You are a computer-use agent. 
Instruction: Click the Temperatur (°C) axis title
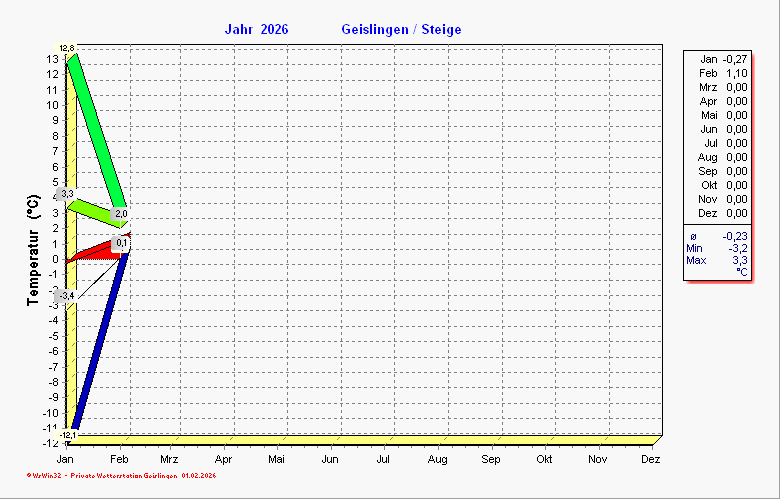point(32,251)
